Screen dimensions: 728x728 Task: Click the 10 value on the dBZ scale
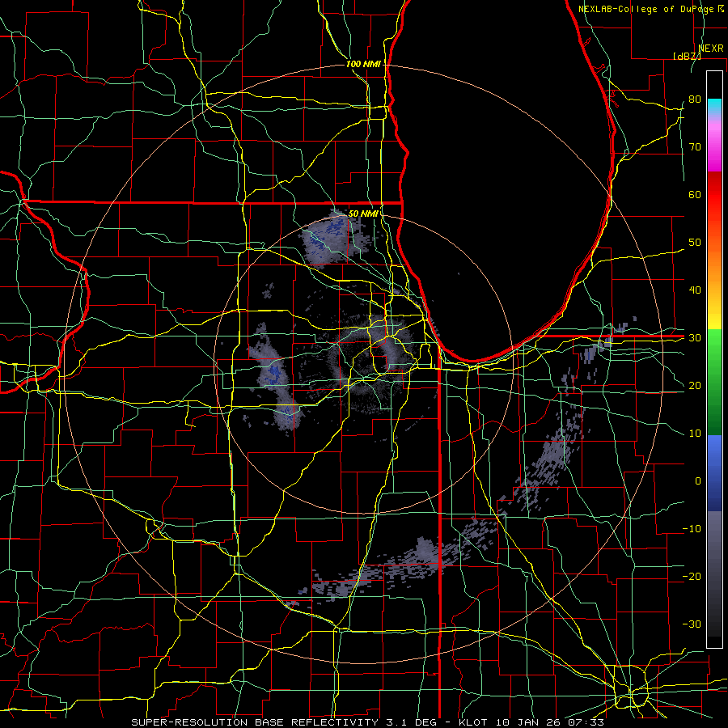[695, 434]
